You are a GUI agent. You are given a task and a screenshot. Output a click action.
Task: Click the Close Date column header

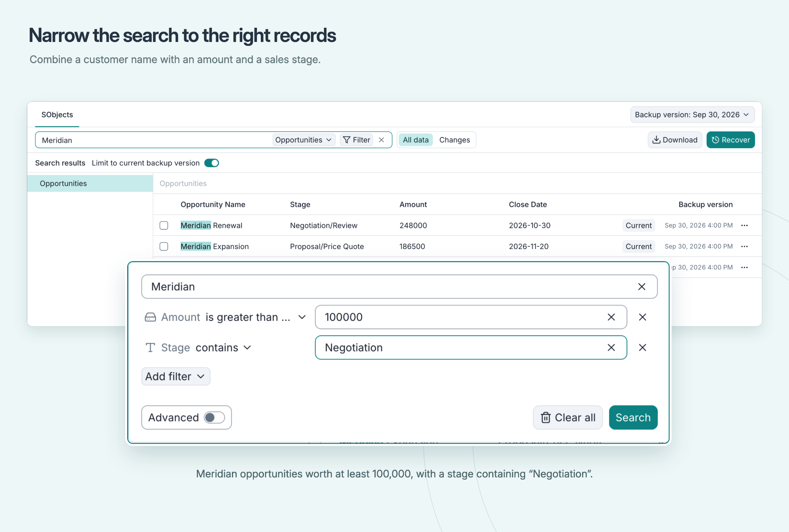tap(528, 204)
